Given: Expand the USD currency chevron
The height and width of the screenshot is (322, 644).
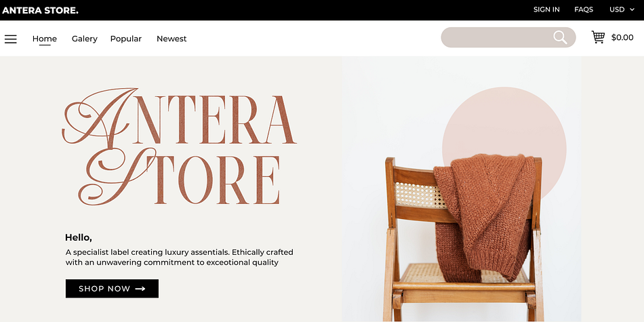Looking at the screenshot, I should 632,9.
